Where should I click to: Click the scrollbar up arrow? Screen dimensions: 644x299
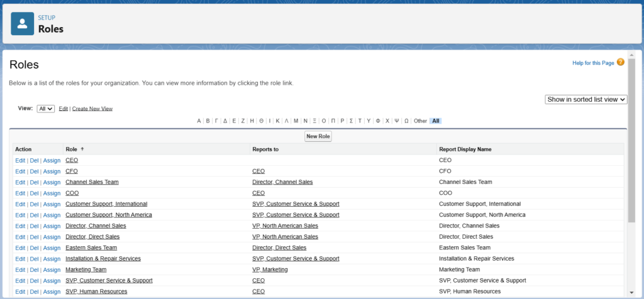point(631,55)
